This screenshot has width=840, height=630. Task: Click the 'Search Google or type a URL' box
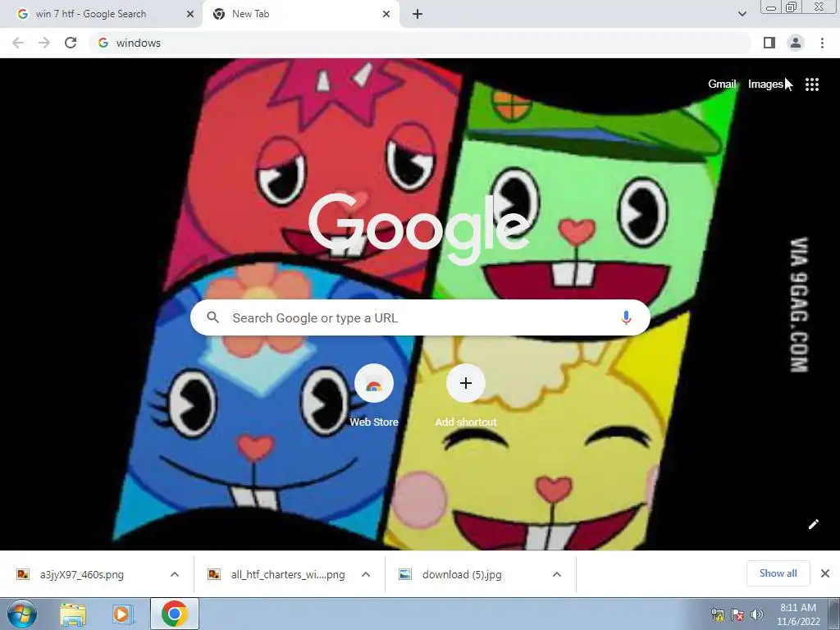pos(420,317)
